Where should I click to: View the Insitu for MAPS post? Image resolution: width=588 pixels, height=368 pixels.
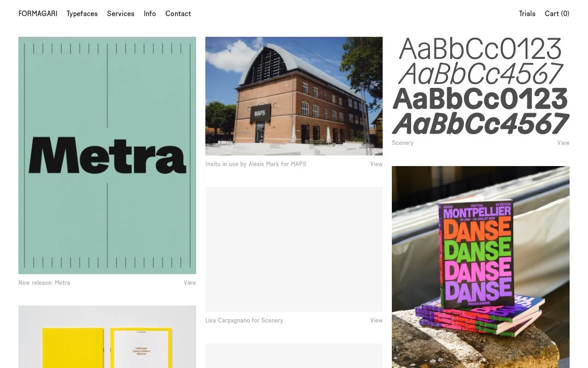[x=376, y=164]
